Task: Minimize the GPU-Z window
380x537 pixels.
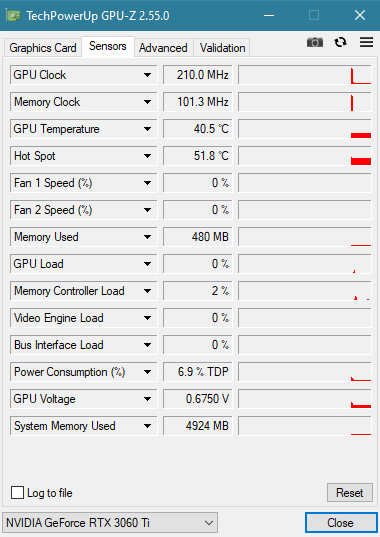Action: (x=269, y=15)
